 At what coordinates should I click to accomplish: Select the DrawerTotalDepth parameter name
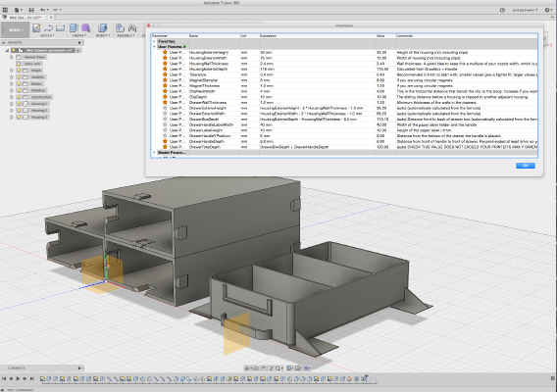(x=205, y=147)
